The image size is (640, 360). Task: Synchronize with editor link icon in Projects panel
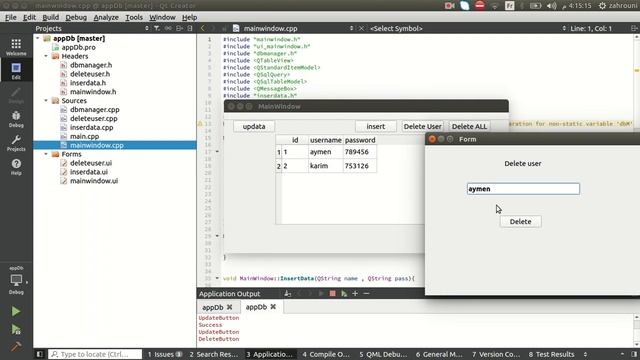pyautogui.click(x=168, y=28)
